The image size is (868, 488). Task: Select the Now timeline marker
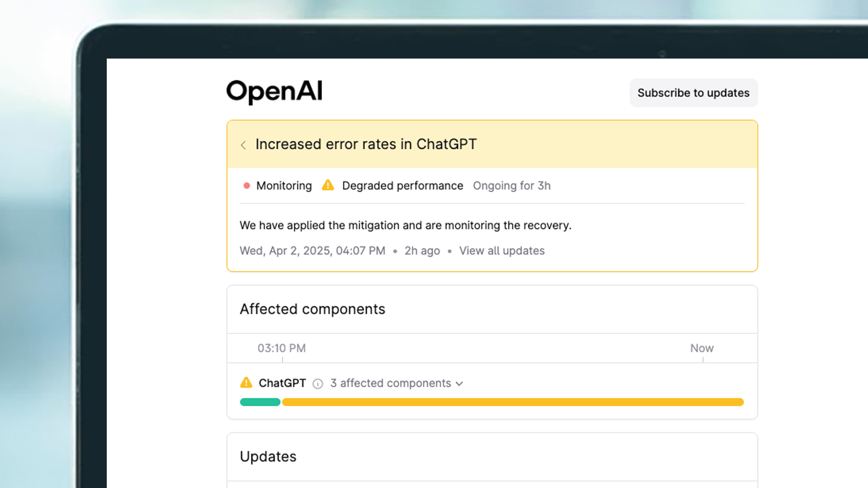[x=702, y=348]
